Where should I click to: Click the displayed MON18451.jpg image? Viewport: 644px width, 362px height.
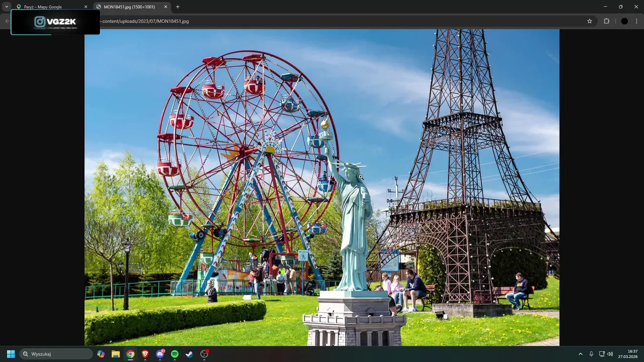click(322, 188)
